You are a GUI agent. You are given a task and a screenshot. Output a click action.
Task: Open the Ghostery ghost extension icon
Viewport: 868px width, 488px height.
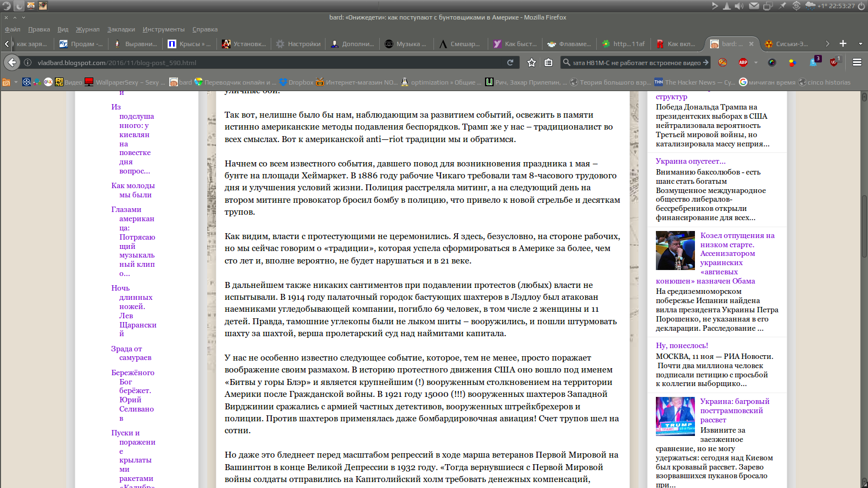pos(814,62)
